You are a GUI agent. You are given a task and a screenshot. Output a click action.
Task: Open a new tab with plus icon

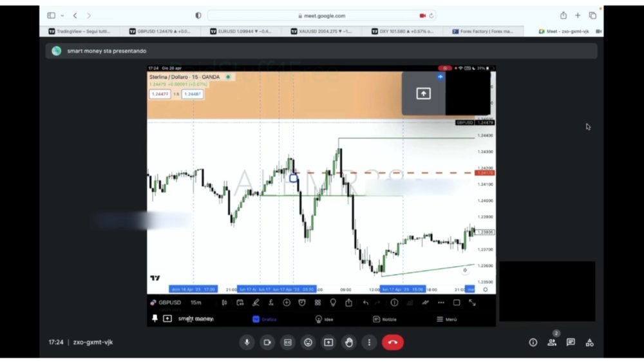[x=578, y=15]
